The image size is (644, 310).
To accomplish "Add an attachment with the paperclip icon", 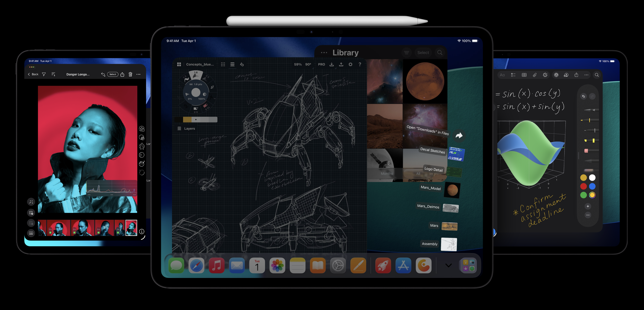I will (535, 75).
